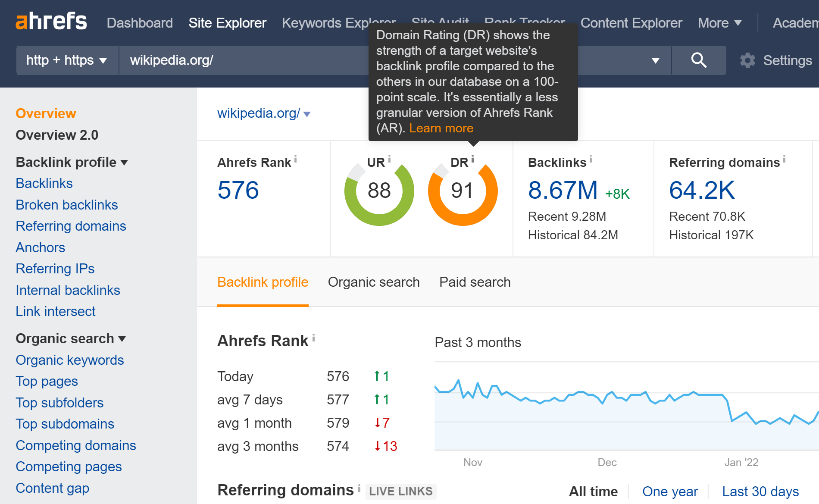Viewport: 819px width, 504px height.
Task: Click 'Historical 197K' referring domains text
Action: (711, 235)
